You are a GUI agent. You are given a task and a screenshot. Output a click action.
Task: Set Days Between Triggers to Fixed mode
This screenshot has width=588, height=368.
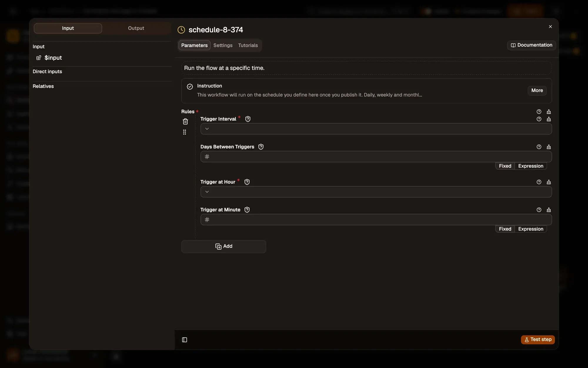pos(505,166)
